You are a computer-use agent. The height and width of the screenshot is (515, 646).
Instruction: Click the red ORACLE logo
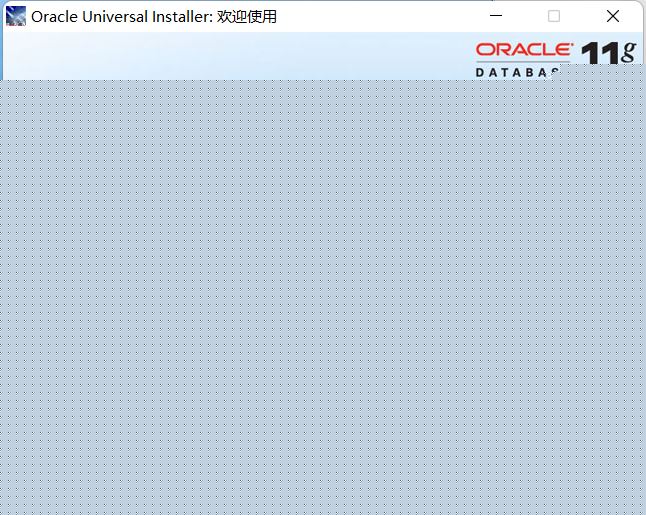coord(523,49)
